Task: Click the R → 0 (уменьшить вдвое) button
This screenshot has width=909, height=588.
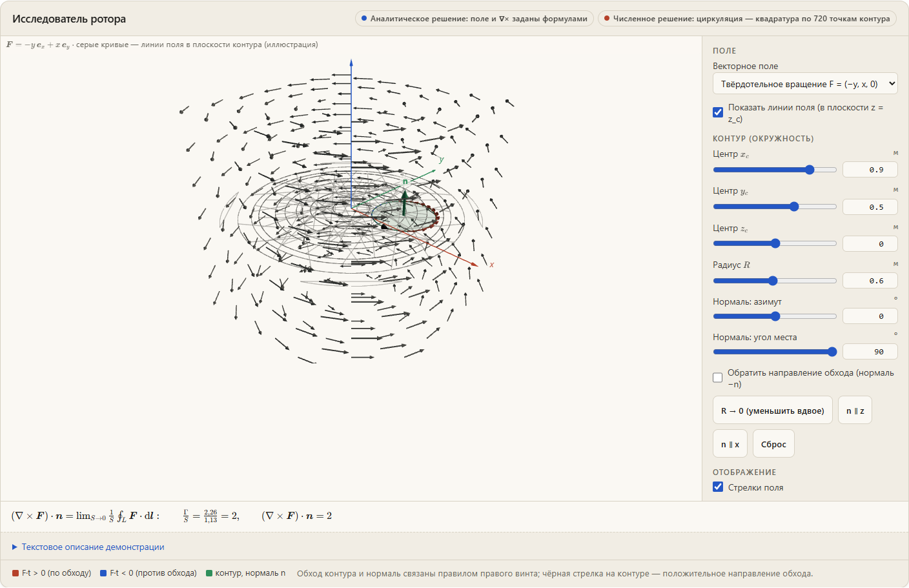Action: click(773, 411)
